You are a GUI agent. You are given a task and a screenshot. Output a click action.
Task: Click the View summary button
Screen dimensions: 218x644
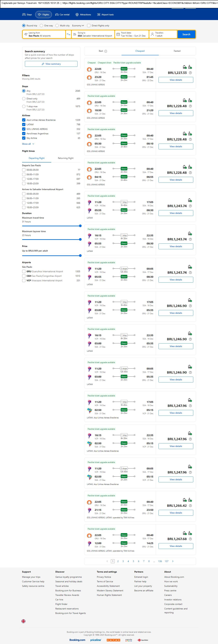pos(51,64)
